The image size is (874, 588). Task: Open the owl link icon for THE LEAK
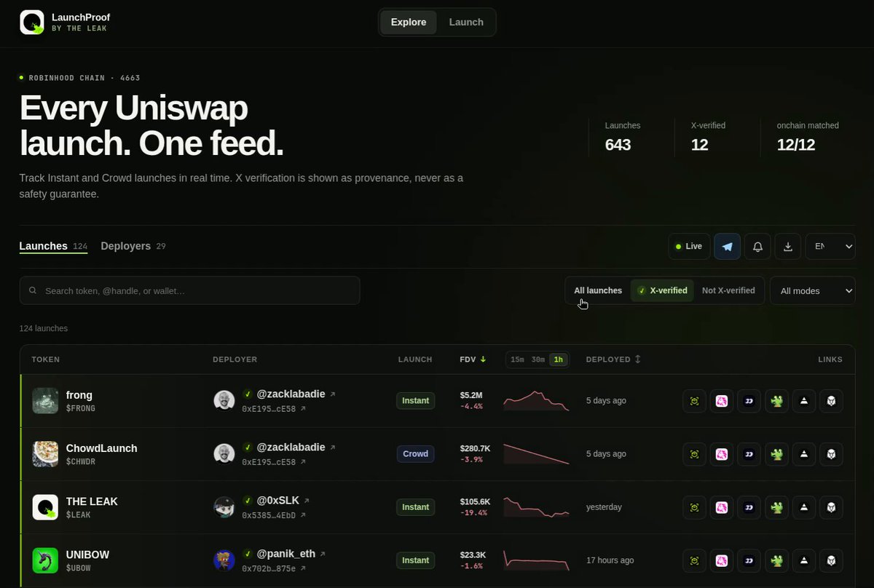(x=831, y=507)
